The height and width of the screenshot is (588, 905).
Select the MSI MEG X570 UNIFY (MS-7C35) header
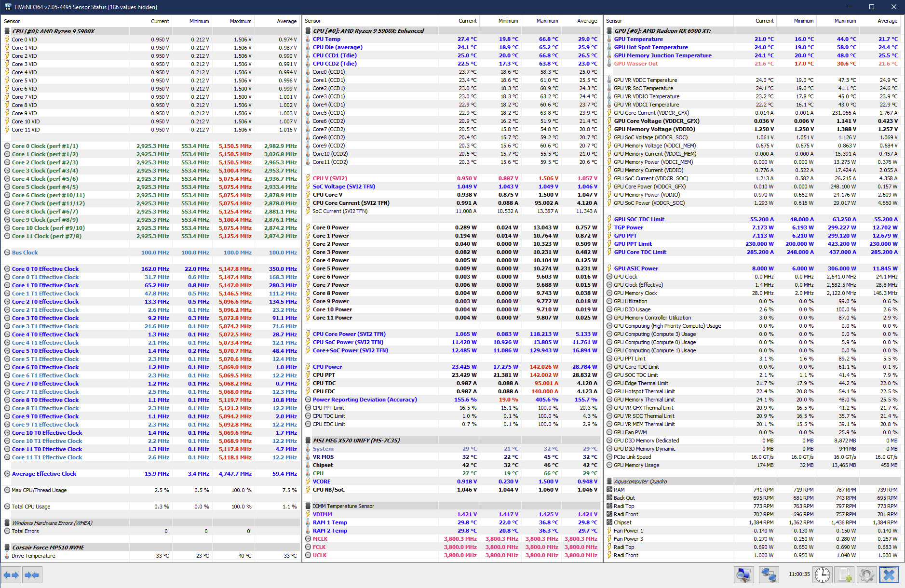tap(452, 441)
